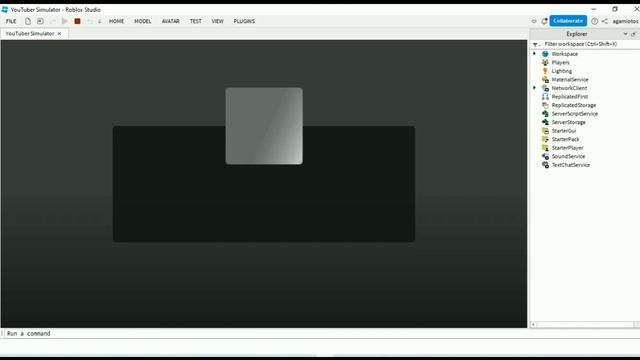Image resolution: width=640 pixels, height=360 pixels.
Task: Click the SoundService icon
Action: click(x=545, y=157)
